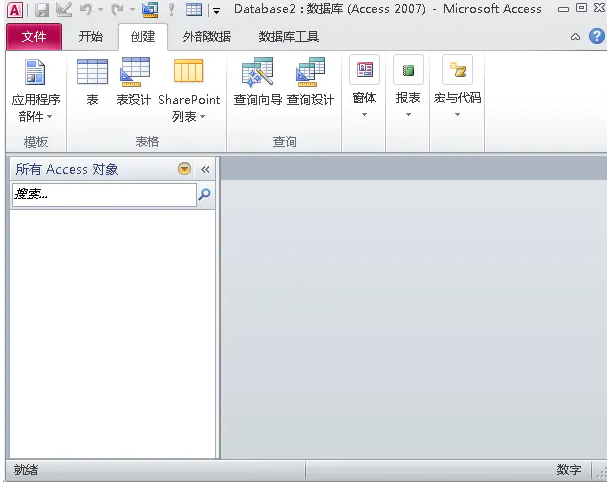Click the datasheet table icon in quick access toolbar
Viewport: 607px width, 485px height.
(194, 10)
